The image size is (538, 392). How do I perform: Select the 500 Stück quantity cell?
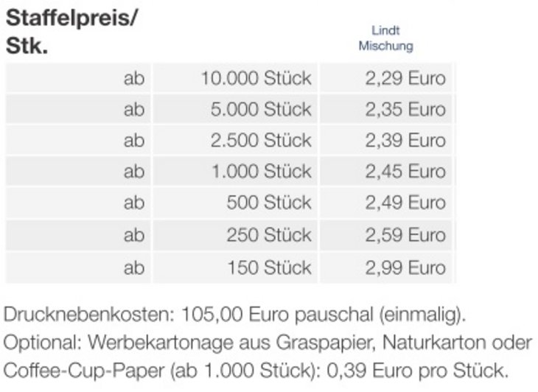point(269,203)
